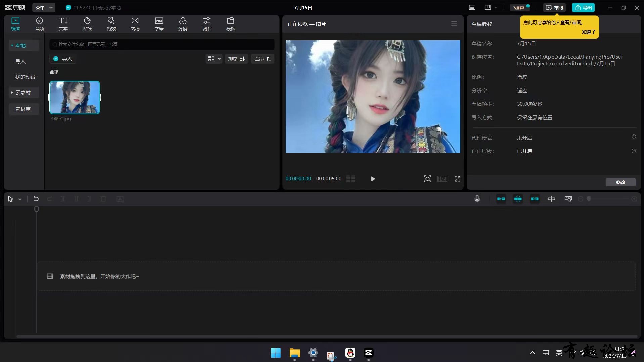Toggle main track magnet
Image resolution: width=644 pixels, height=362 pixels.
(x=501, y=199)
